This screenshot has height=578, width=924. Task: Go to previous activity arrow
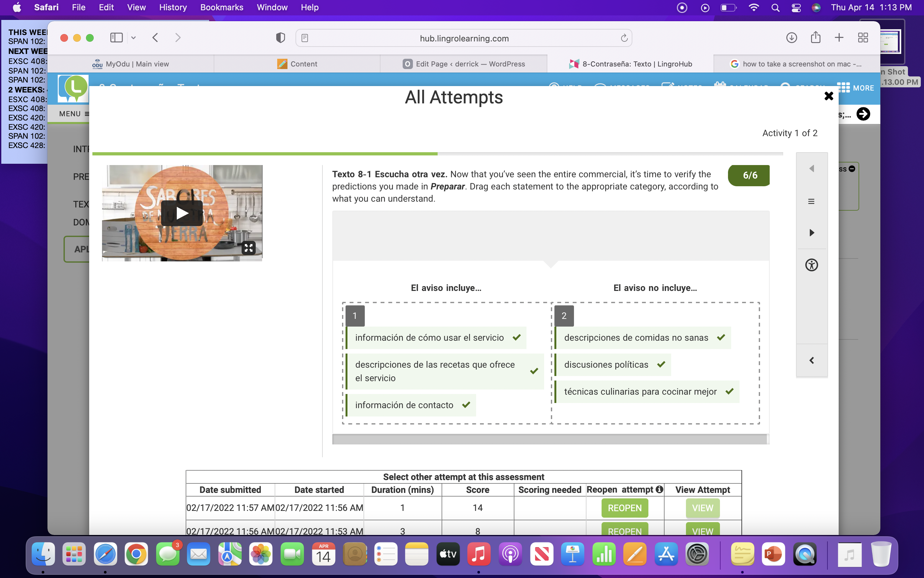(811, 169)
